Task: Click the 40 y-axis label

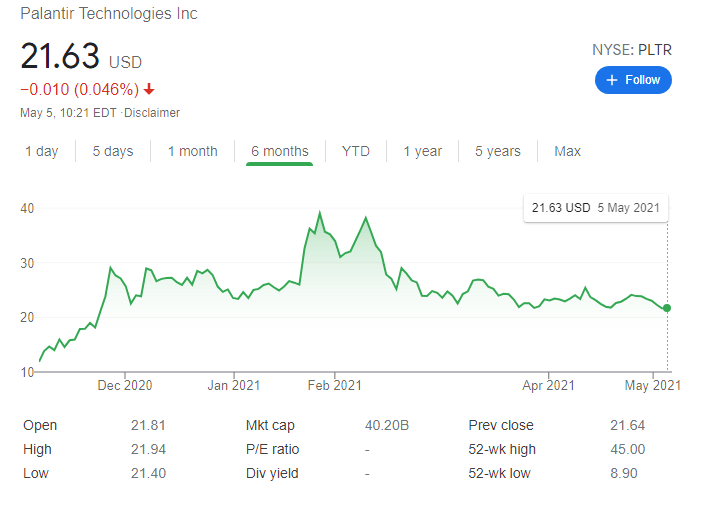Action: pyautogui.click(x=27, y=208)
